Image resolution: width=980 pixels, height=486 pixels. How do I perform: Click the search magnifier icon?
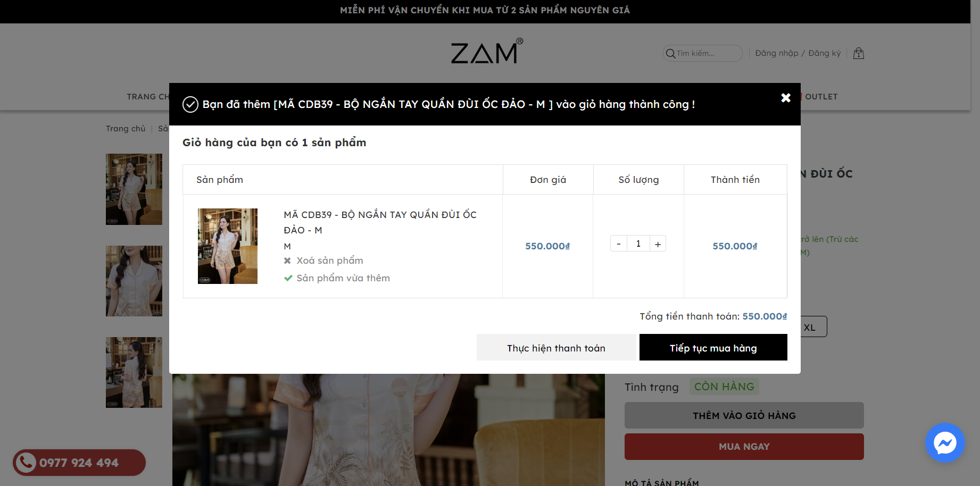click(x=670, y=53)
